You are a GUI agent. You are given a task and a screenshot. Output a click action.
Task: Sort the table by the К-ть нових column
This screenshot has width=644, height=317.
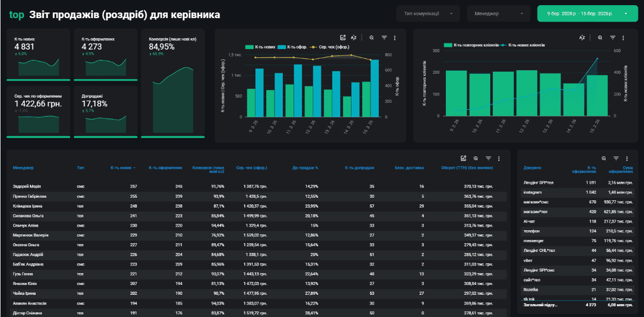[x=123, y=168]
